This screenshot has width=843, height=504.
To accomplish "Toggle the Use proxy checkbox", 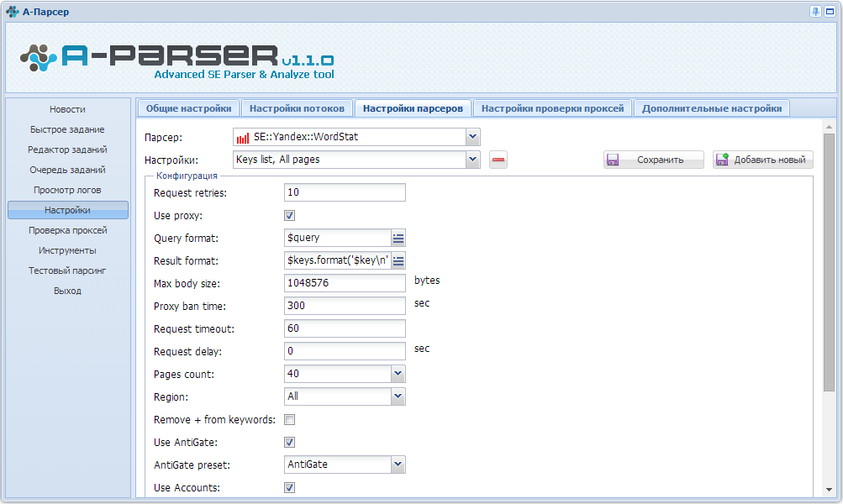I will pos(289,216).
